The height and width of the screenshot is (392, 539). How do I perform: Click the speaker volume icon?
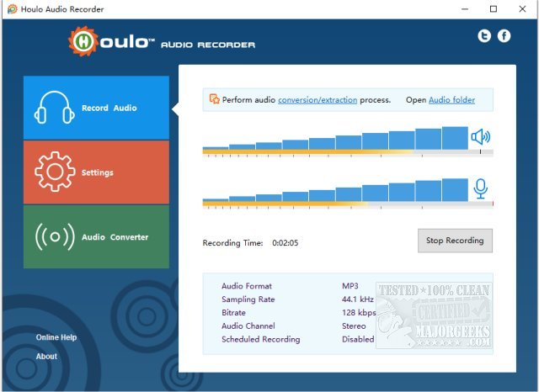(x=481, y=136)
